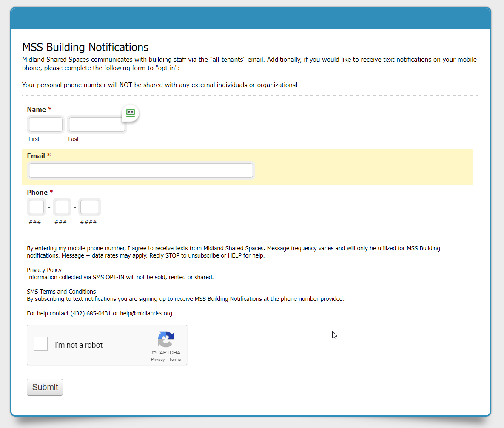Submit the notification form
The width and height of the screenshot is (504, 428).
45,387
